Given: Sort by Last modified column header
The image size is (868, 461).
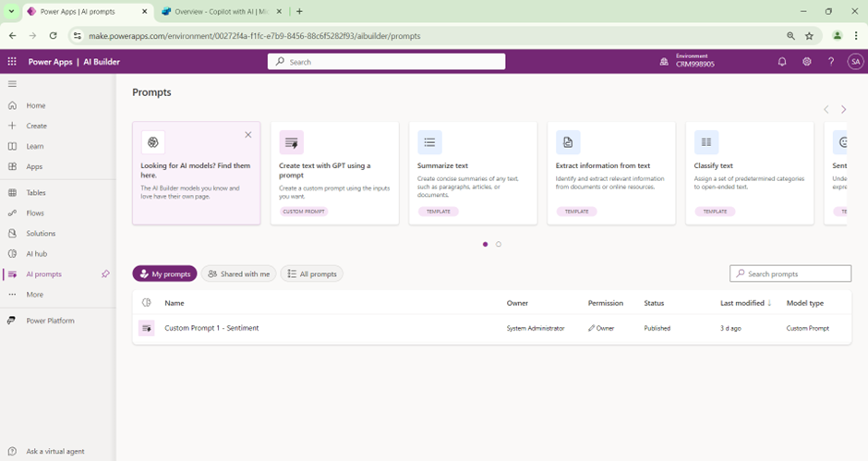Looking at the screenshot, I should tap(744, 303).
